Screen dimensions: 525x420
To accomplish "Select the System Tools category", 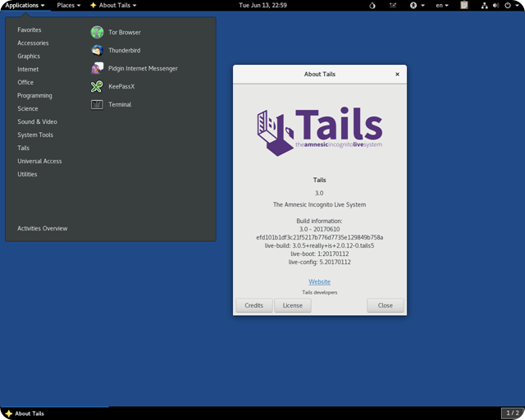I will (35, 135).
